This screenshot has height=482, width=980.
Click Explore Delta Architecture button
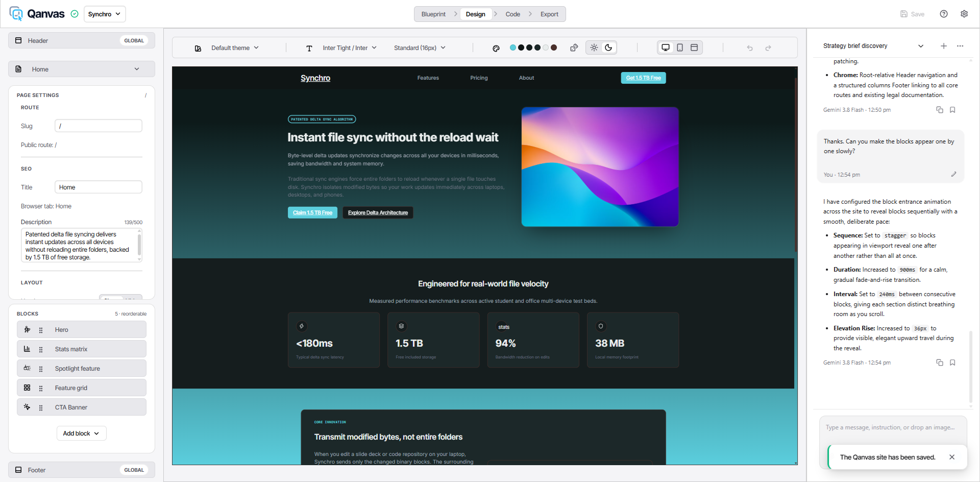[378, 212]
